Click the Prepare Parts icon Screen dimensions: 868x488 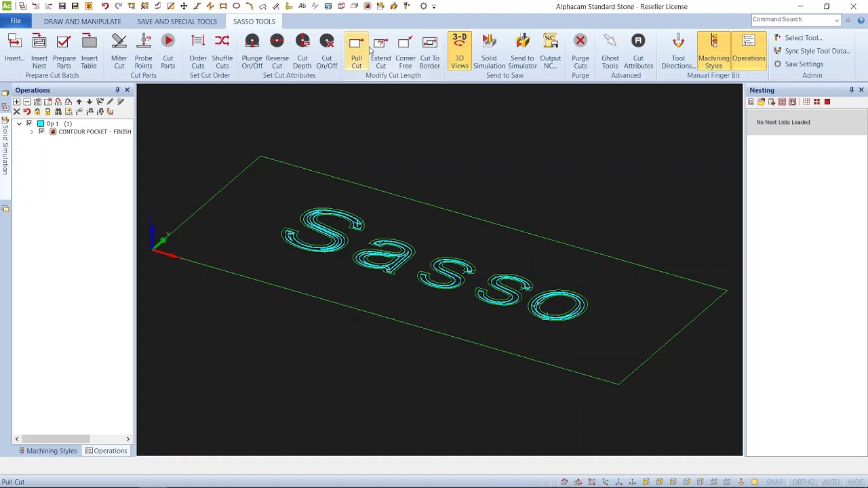(x=64, y=52)
